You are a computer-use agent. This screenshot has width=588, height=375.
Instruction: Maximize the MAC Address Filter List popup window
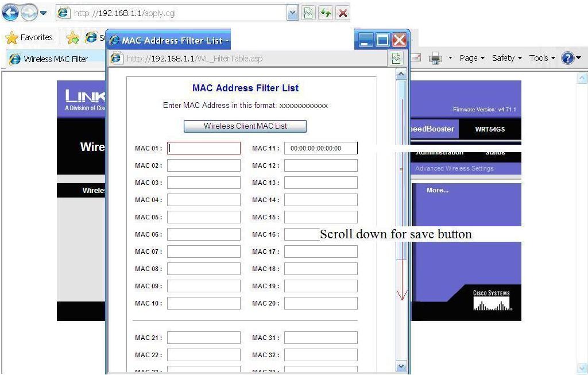(x=382, y=40)
